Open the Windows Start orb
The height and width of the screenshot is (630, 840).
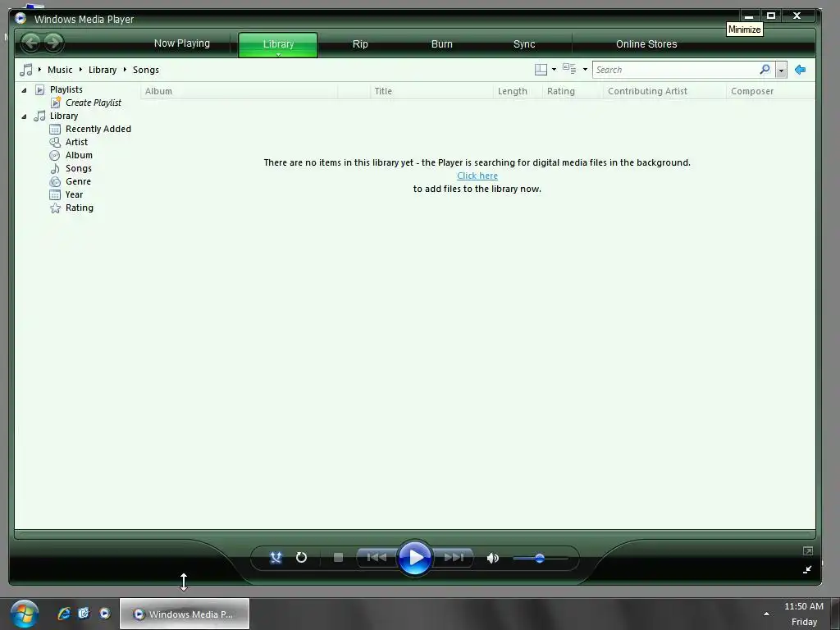24,614
